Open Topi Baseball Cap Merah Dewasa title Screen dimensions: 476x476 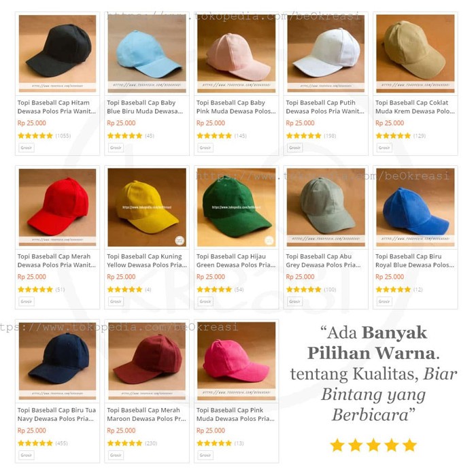click(56, 260)
